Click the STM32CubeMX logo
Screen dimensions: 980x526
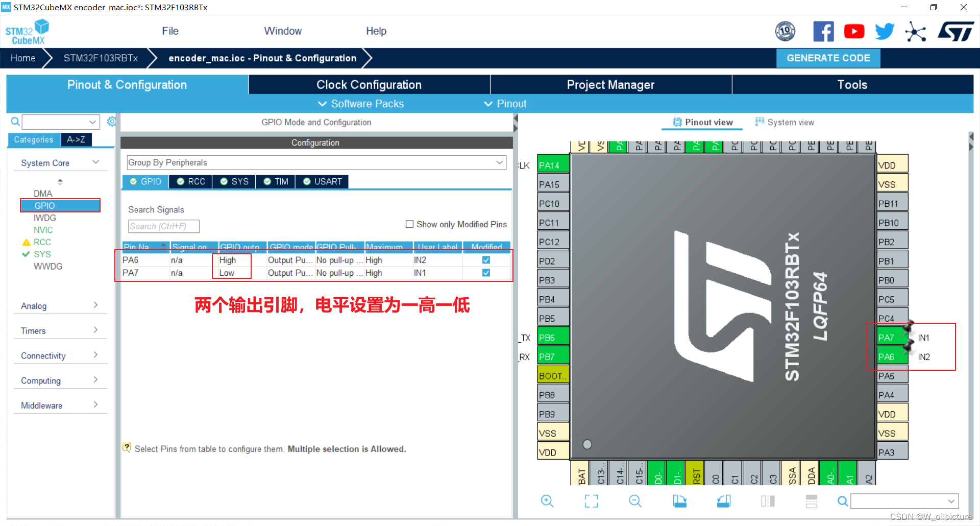pyautogui.click(x=28, y=32)
